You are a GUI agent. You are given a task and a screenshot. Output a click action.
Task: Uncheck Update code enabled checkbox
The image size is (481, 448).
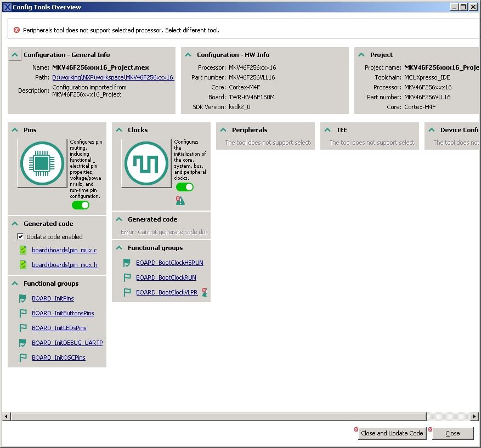click(x=20, y=236)
